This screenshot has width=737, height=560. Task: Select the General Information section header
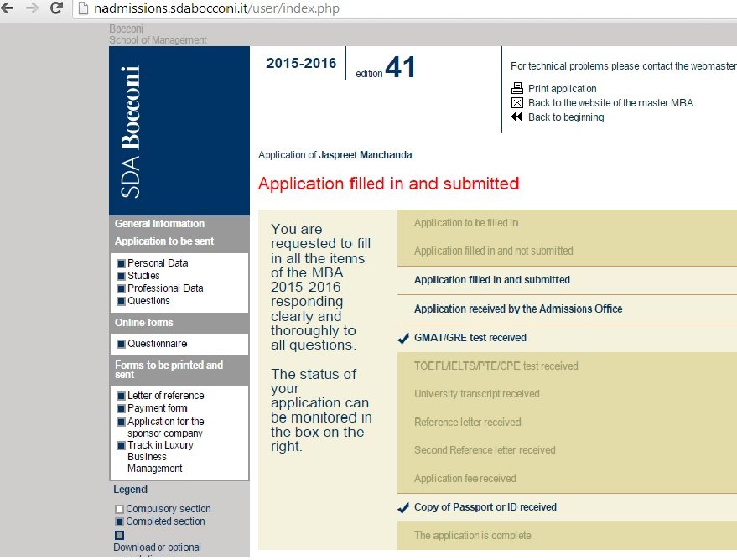coord(158,223)
